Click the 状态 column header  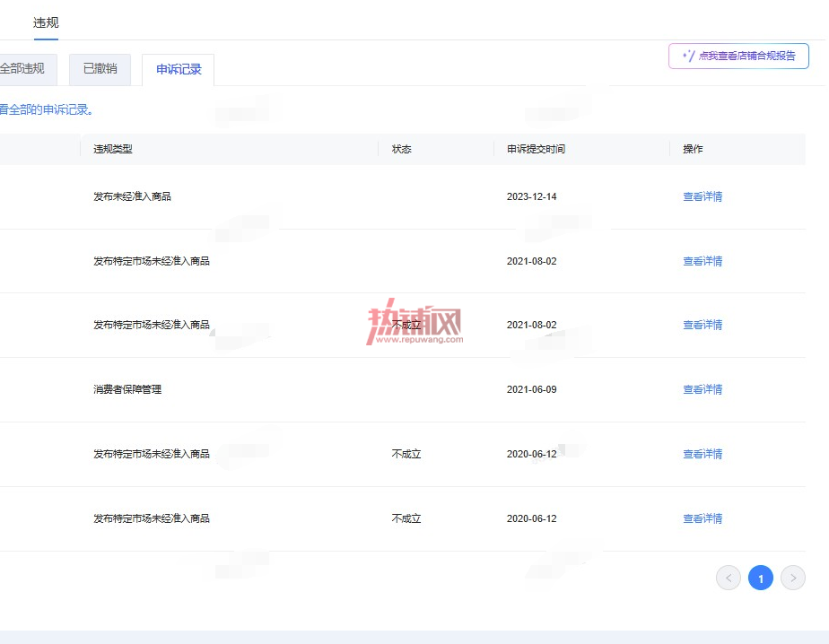[x=401, y=149]
